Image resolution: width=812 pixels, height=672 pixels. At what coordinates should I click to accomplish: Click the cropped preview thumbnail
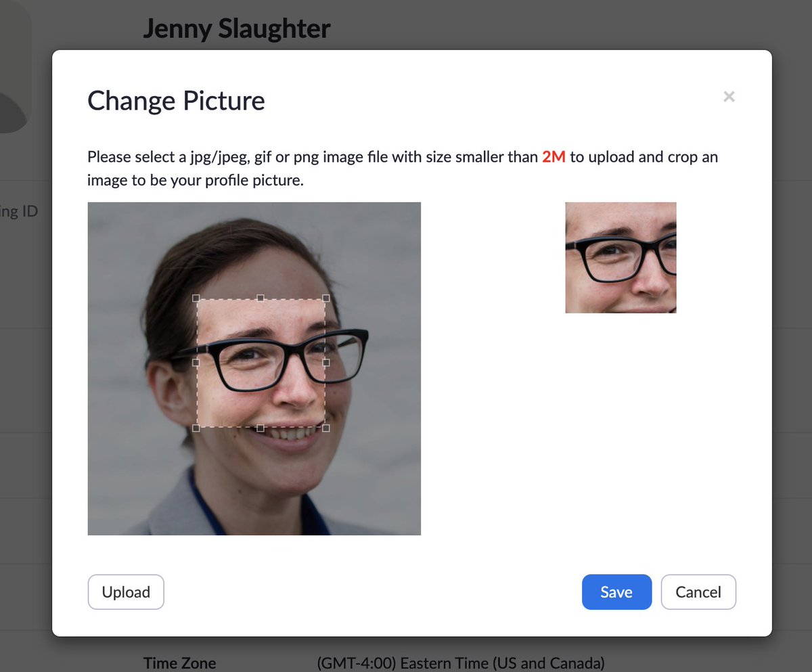click(621, 258)
